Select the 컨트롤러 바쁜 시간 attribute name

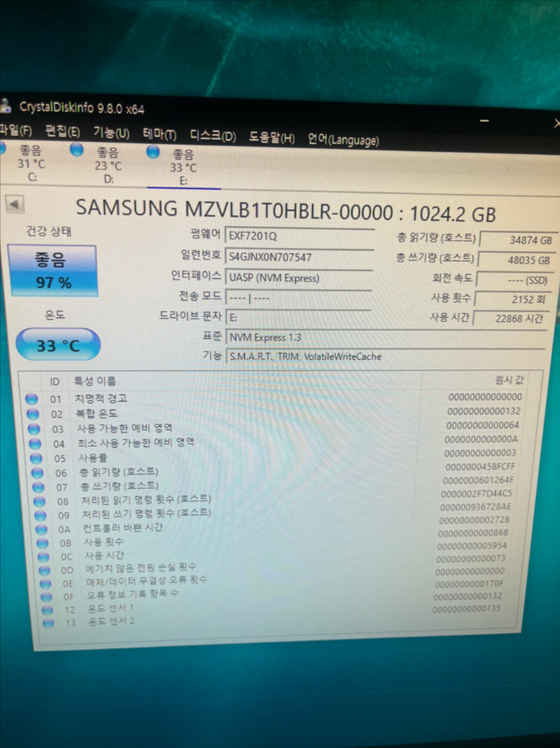coord(123,528)
